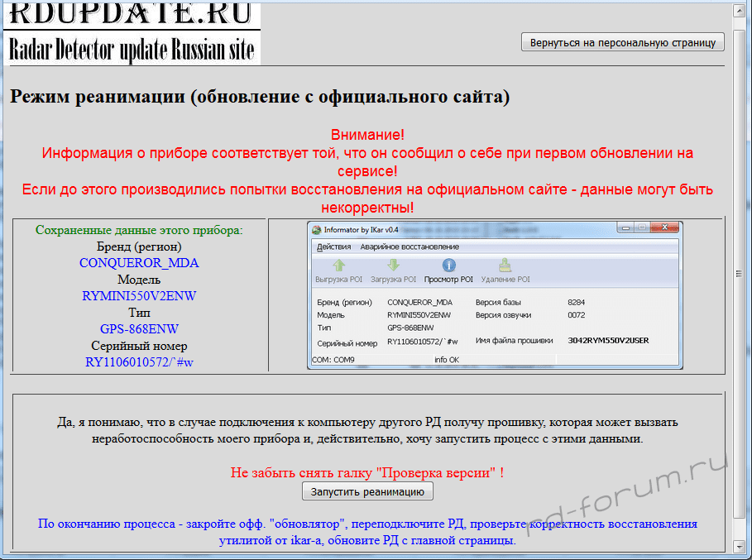Screen dimensions: 752x560
Task: Click the Просмотр POI info icon
Action: click(x=448, y=266)
